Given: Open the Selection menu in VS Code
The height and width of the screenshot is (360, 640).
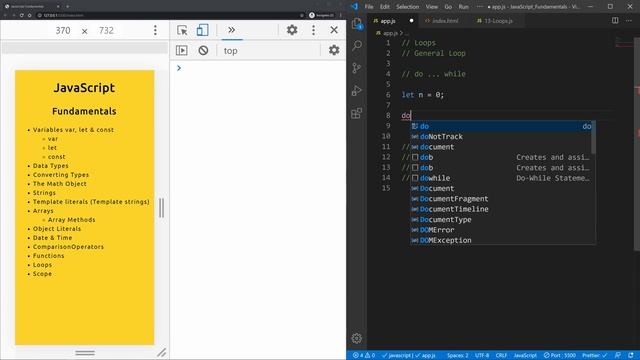Looking at the screenshot, I should point(407,7).
